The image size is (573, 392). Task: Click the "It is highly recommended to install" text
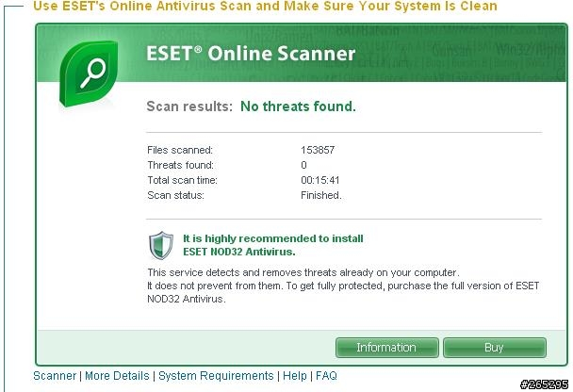click(273, 238)
